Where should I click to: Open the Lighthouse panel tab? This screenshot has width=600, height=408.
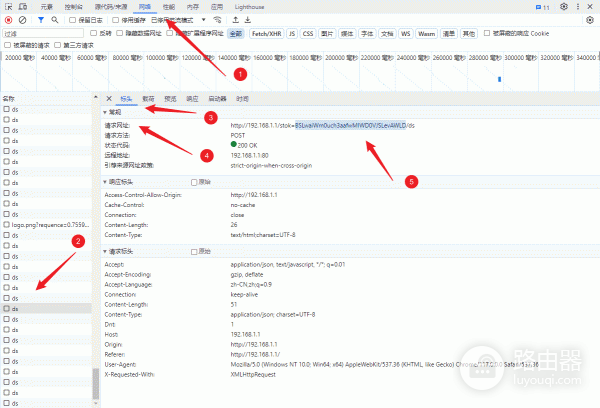point(249,7)
